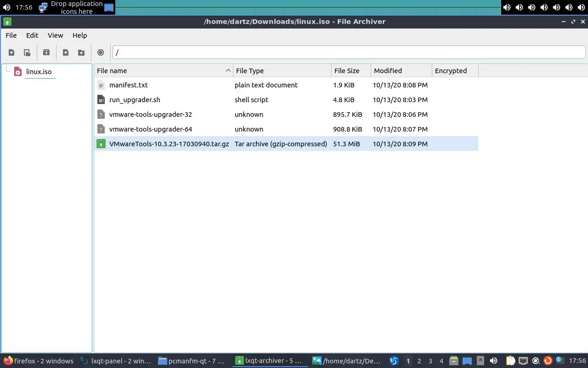588x368 pixels.
Task: Click the network computers icon in top panel
Action: coord(43,7)
